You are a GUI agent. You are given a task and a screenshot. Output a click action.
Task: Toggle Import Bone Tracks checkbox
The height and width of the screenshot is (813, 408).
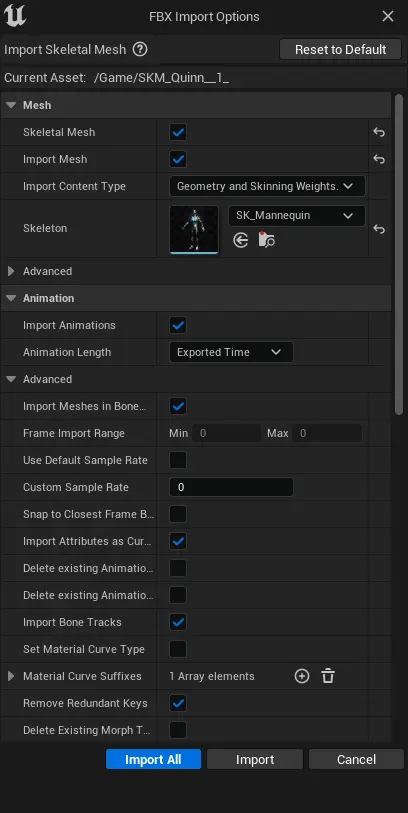(x=178, y=622)
